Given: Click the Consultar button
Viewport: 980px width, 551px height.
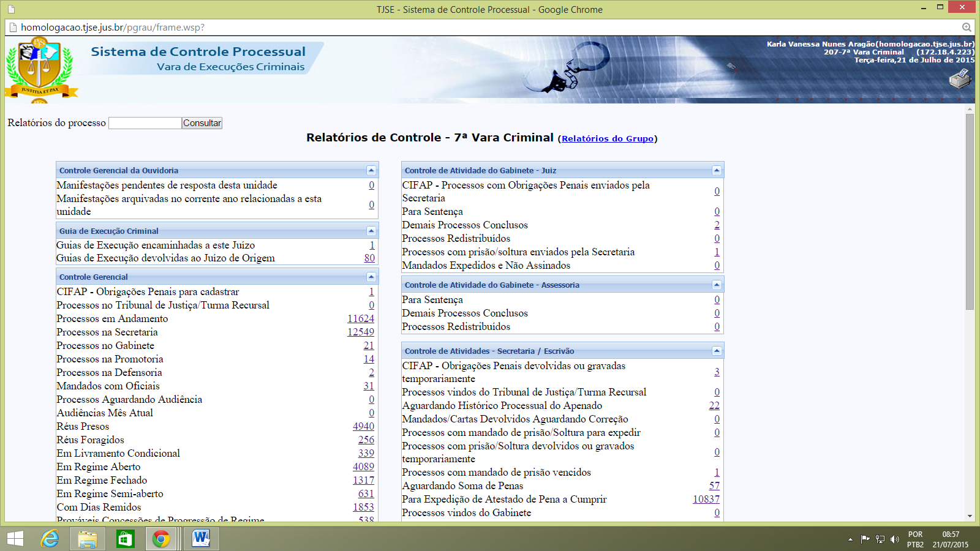Looking at the screenshot, I should pos(202,123).
